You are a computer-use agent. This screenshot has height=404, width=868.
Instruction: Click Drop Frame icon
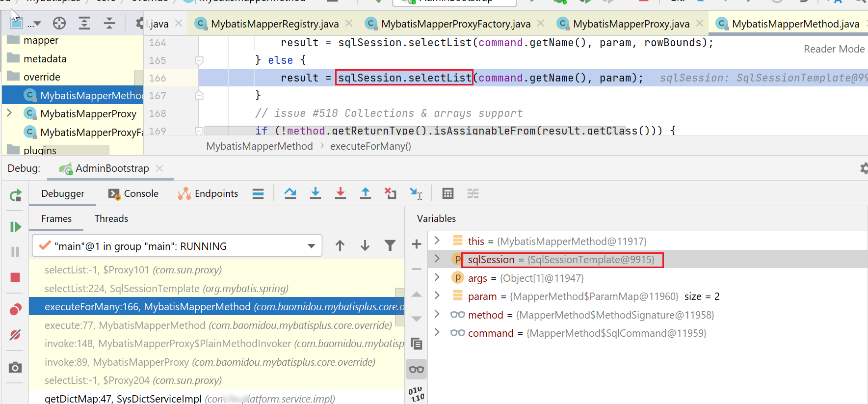pyautogui.click(x=391, y=193)
